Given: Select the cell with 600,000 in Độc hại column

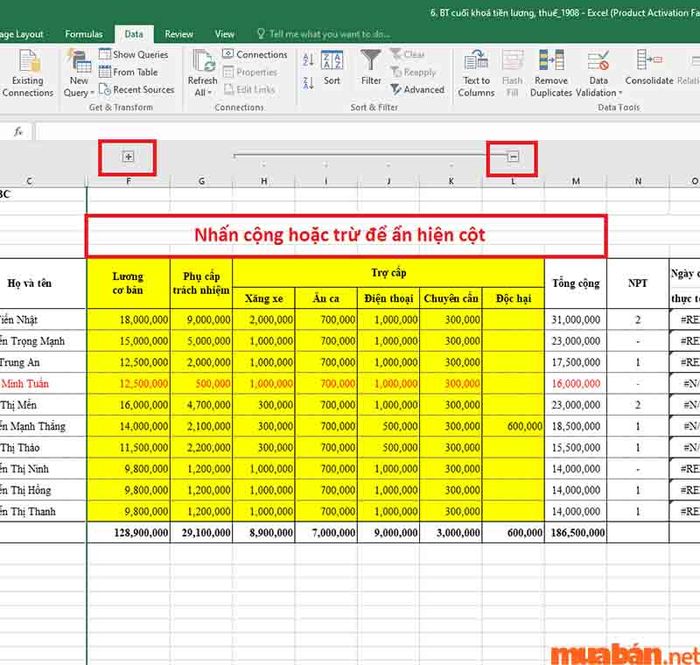Looking at the screenshot, I should pos(513,426).
